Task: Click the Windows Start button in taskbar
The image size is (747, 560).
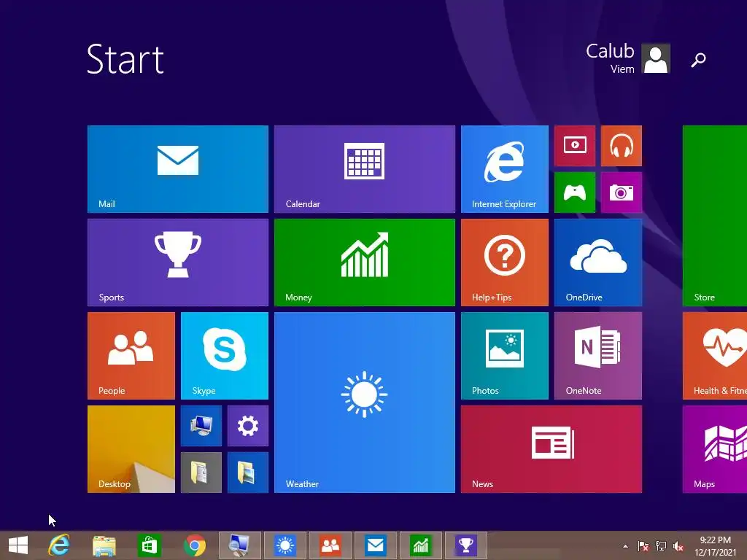Action: (18, 545)
